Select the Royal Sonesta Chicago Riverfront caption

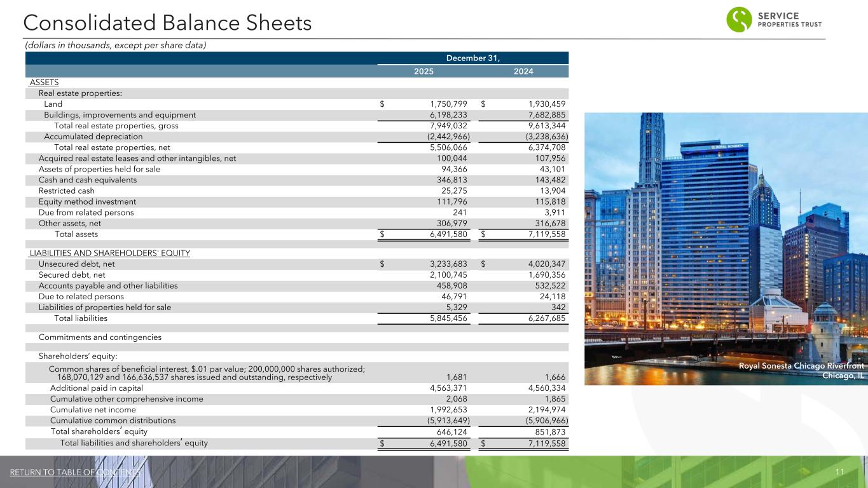coord(801,370)
